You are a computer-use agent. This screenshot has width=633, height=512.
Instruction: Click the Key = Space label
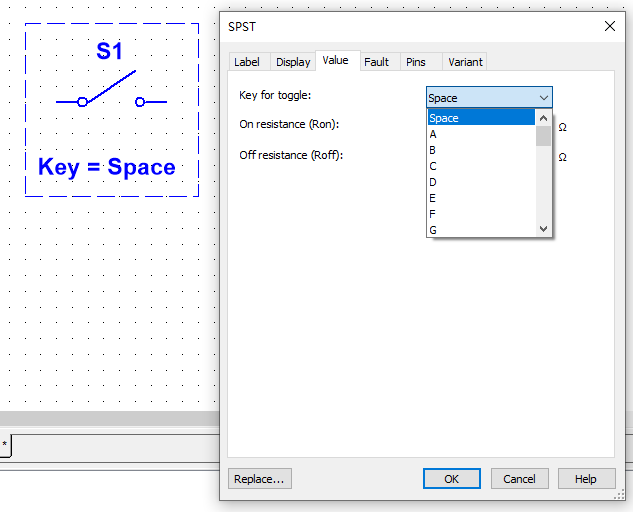point(107,167)
